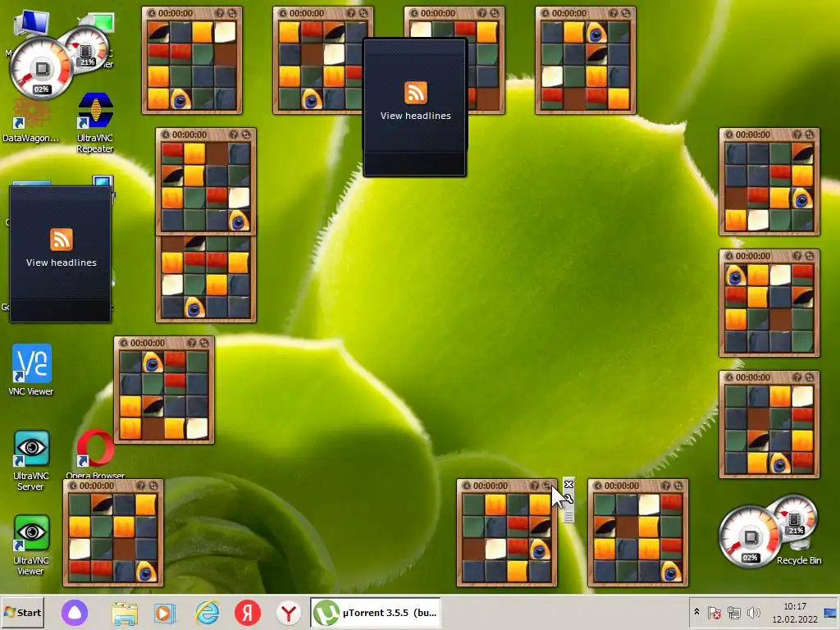Image resolution: width=840 pixels, height=630 pixels.
Task: Open Yandex Browser Y icon in taskbar
Action: point(289,612)
